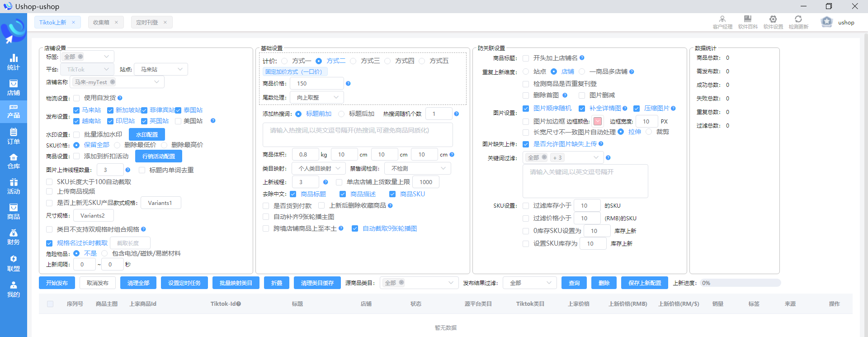Click help icon after 热搜词随机个数 field
This screenshot has height=337, width=868.
457,114
